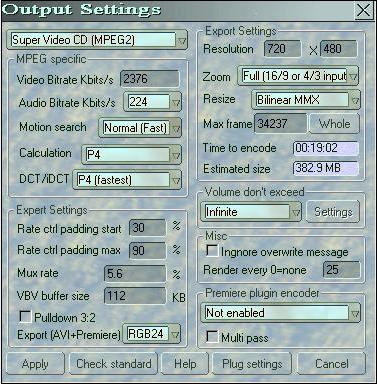377x384 pixels.
Task: Open the Resize Bilinear MMX dropdown
Action: pos(306,100)
